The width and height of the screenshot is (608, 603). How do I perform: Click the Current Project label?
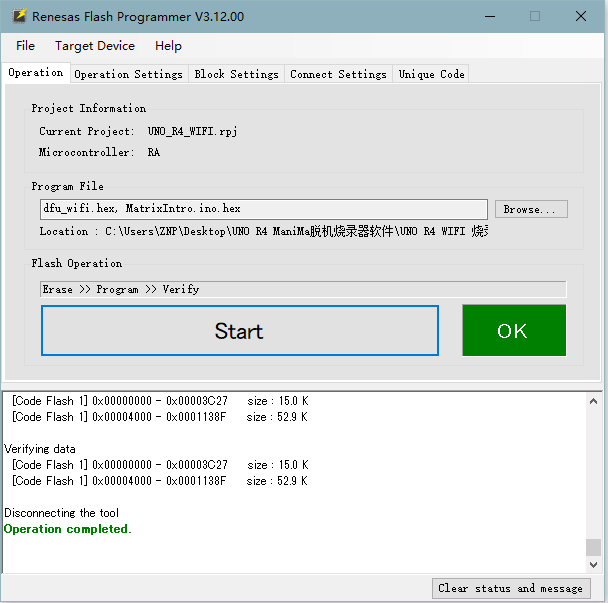[87, 131]
